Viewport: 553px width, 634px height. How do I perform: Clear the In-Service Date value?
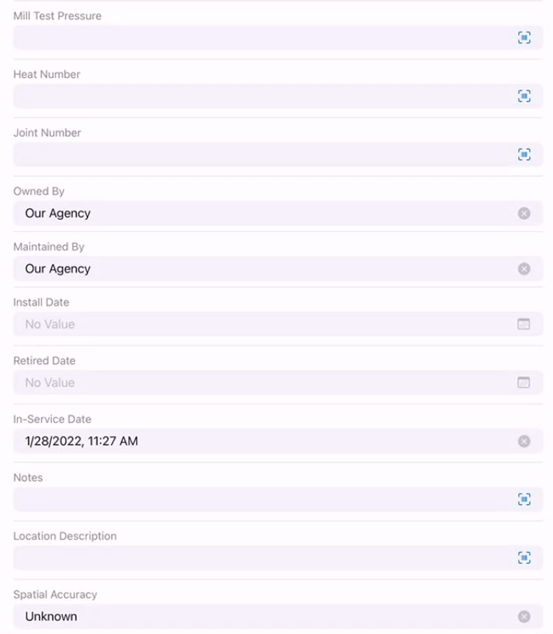[x=524, y=441]
